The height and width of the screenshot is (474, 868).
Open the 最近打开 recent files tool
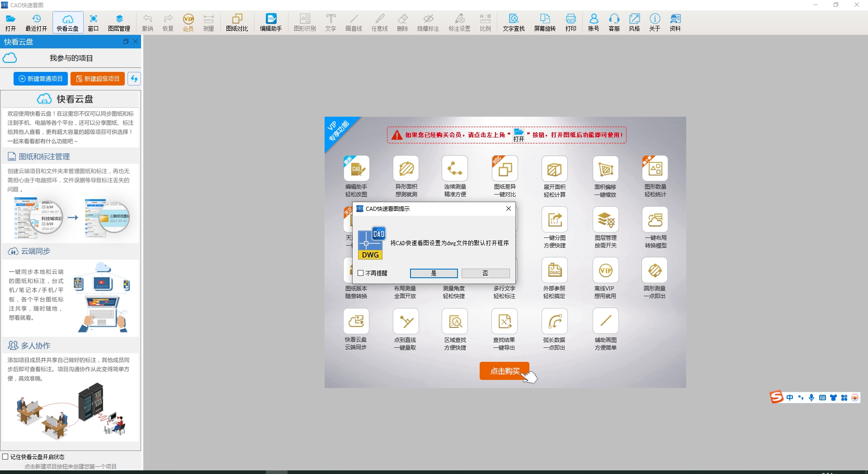tap(36, 22)
